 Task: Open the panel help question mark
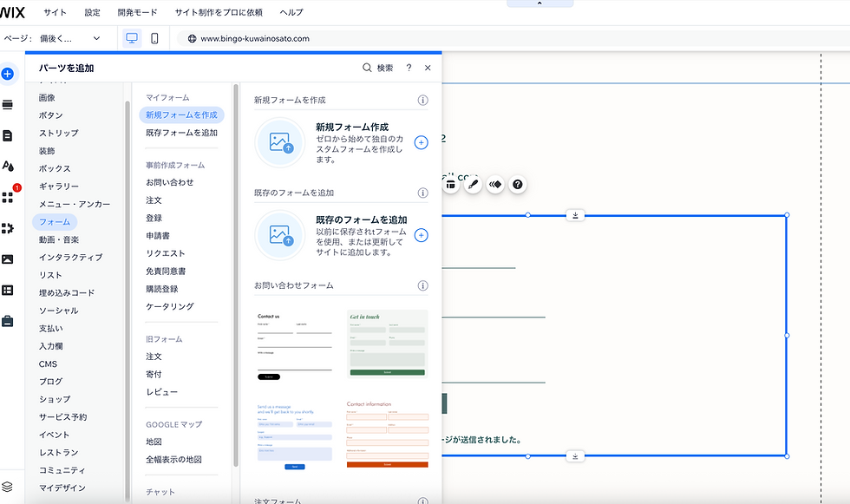coord(409,68)
